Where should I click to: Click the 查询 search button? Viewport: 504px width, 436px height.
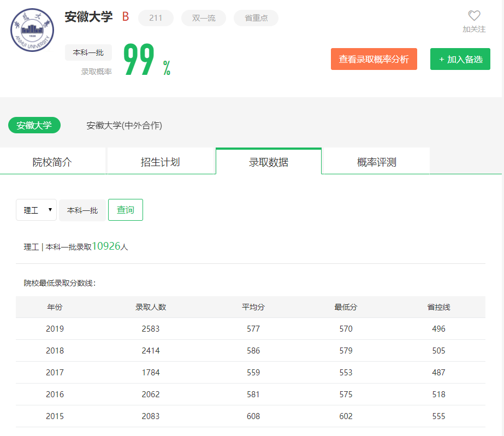click(126, 210)
